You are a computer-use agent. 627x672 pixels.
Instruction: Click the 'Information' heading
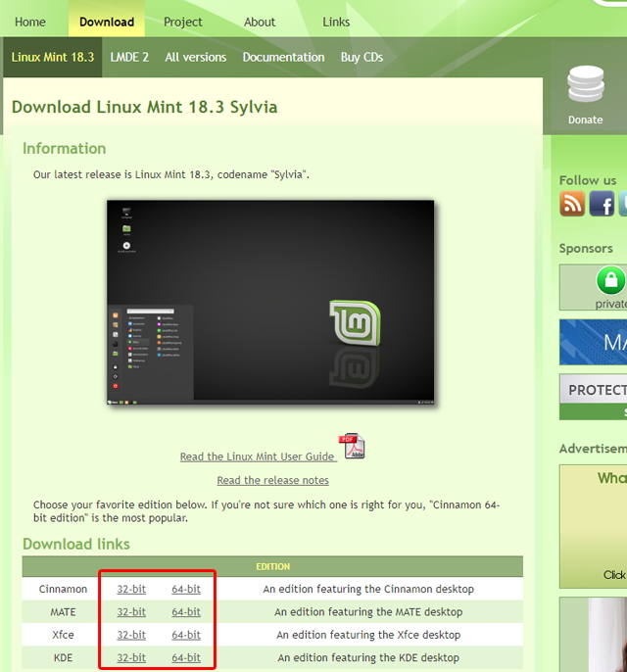point(65,148)
